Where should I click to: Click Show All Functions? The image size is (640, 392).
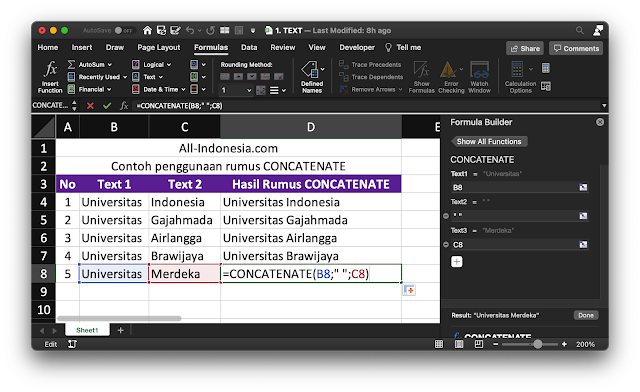489,141
